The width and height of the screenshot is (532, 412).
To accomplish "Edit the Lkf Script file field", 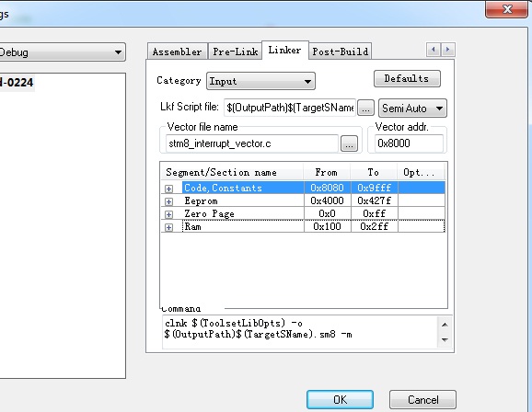I will coord(289,108).
